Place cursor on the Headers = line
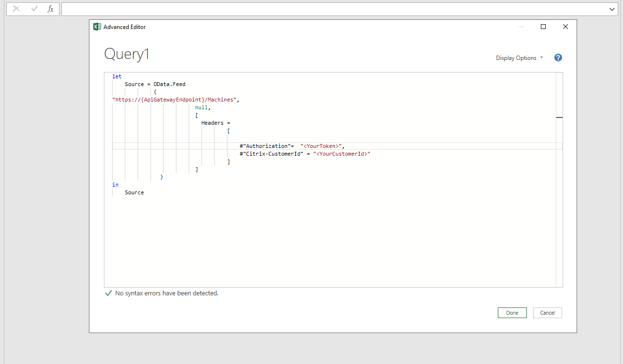The width and height of the screenshot is (623, 364). pyautogui.click(x=216, y=123)
